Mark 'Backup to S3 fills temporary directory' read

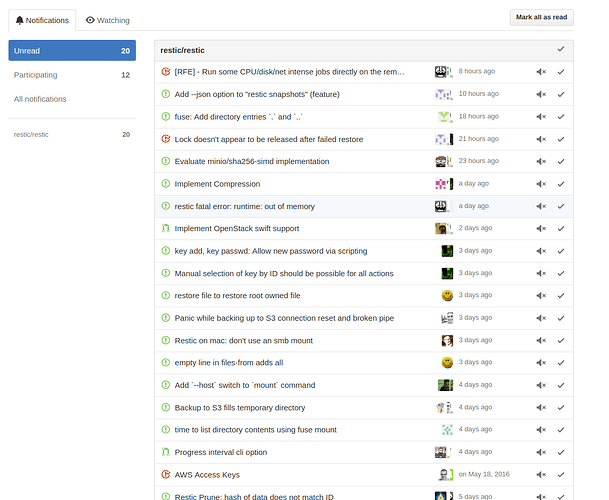561,408
